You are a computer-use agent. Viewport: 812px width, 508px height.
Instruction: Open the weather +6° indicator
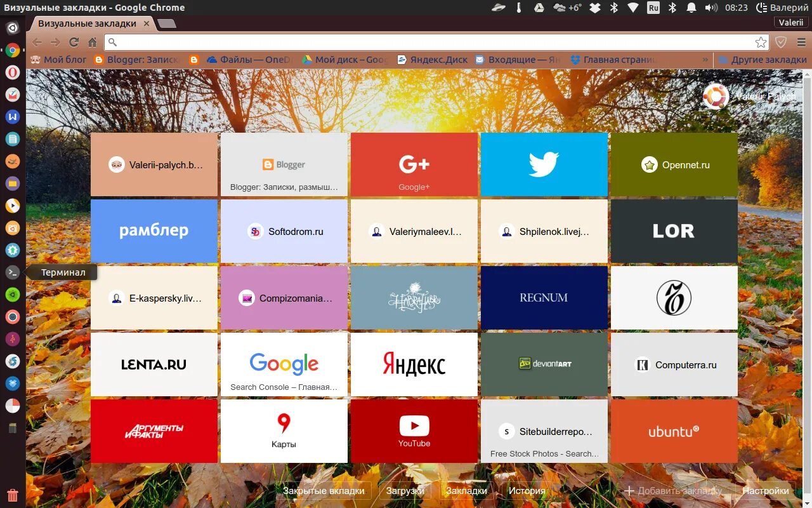(x=568, y=8)
